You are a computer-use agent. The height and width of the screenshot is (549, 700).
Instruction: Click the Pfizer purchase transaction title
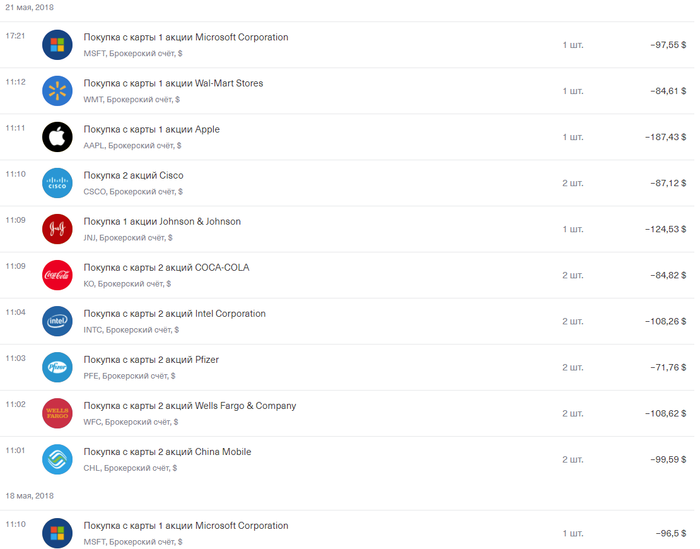coord(151,360)
